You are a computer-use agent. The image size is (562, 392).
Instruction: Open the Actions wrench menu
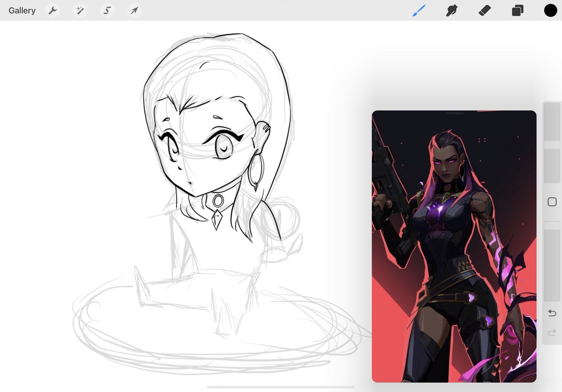[x=52, y=10]
